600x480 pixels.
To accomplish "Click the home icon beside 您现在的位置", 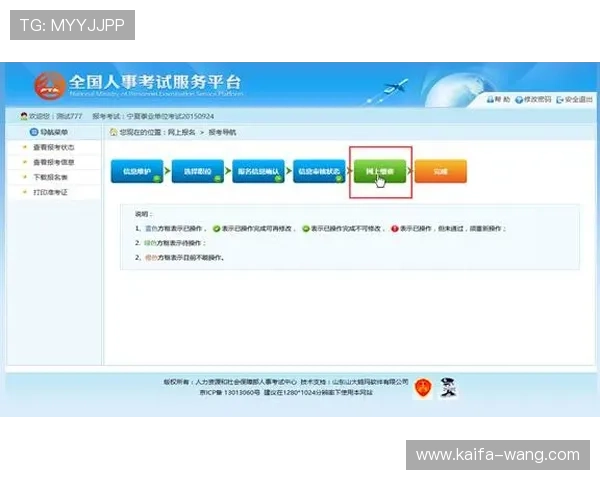I will coord(114,132).
